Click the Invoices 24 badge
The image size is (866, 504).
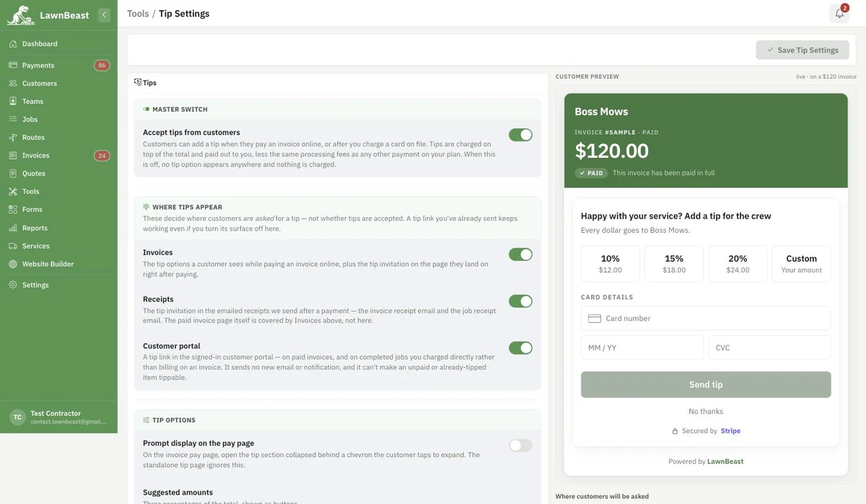coord(102,156)
